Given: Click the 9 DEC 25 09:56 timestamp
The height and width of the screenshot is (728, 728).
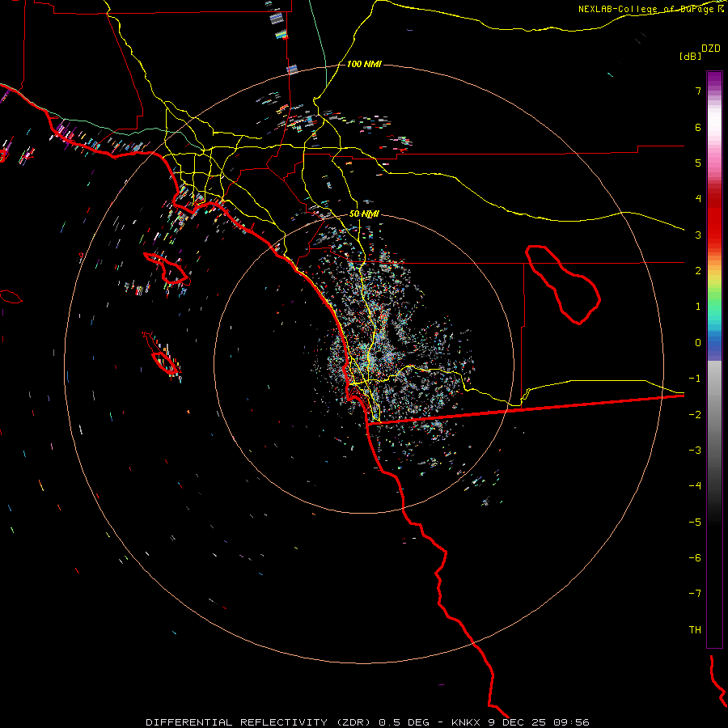Looking at the screenshot, I should [540, 722].
